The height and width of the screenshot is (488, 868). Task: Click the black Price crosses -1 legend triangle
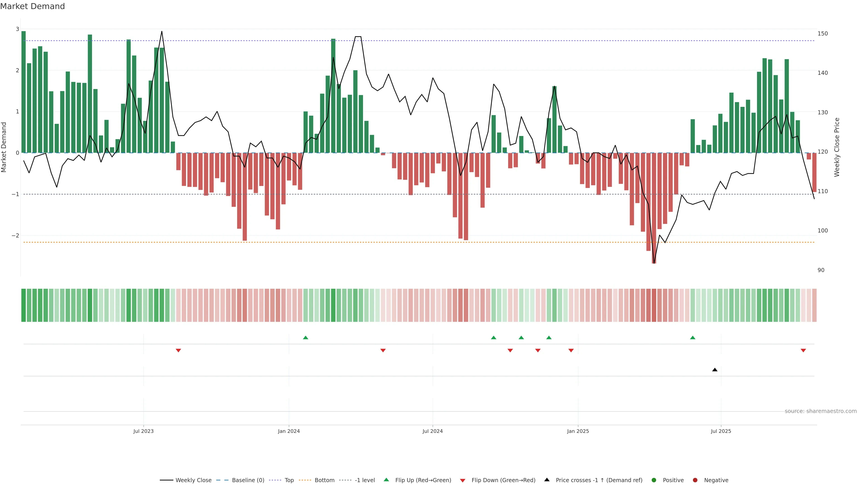(547, 480)
